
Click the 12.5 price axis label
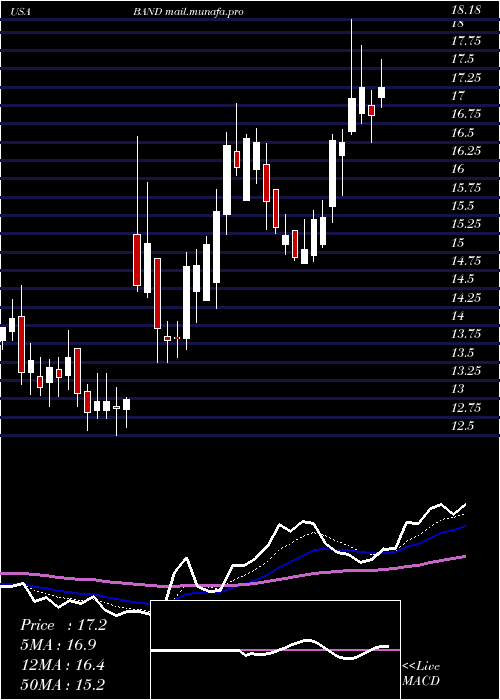click(463, 426)
